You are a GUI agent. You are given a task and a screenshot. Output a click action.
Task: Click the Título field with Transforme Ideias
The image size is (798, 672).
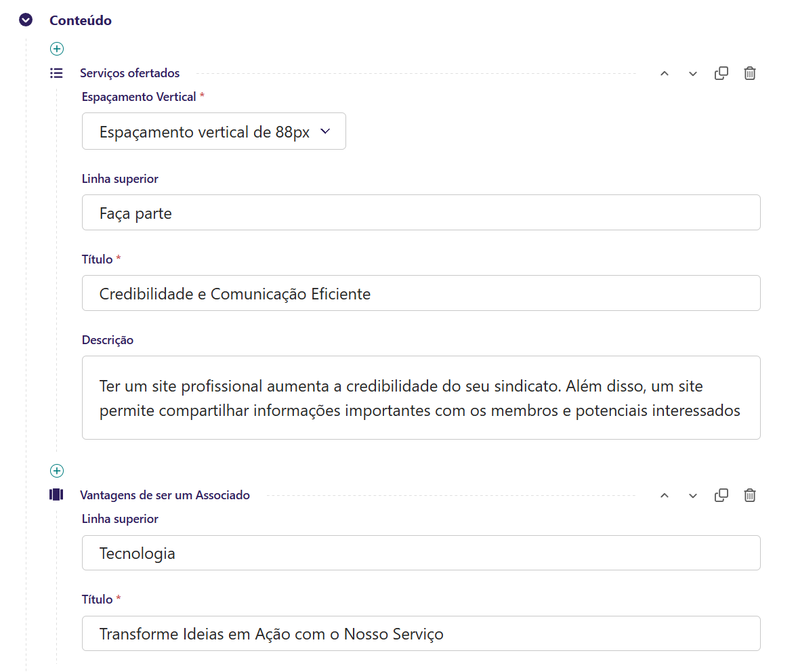(421, 633)
